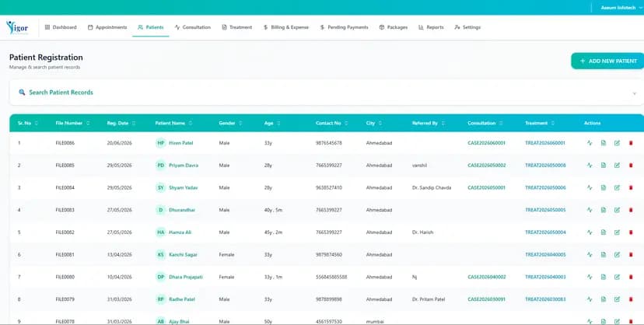Sort table by Treatment column
Image resolution: width=644 pixels, height=325 pixels.
click(553, 123)
